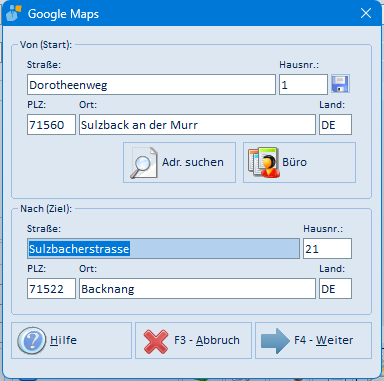The width and height of the screenshot is (384, 381).
Task: Click the start Land field DE
Action: point(335,125)
